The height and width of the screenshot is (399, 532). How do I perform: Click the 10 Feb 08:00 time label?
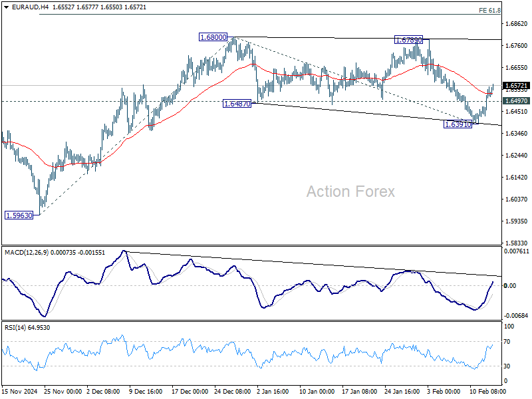[x=488, y=392]
